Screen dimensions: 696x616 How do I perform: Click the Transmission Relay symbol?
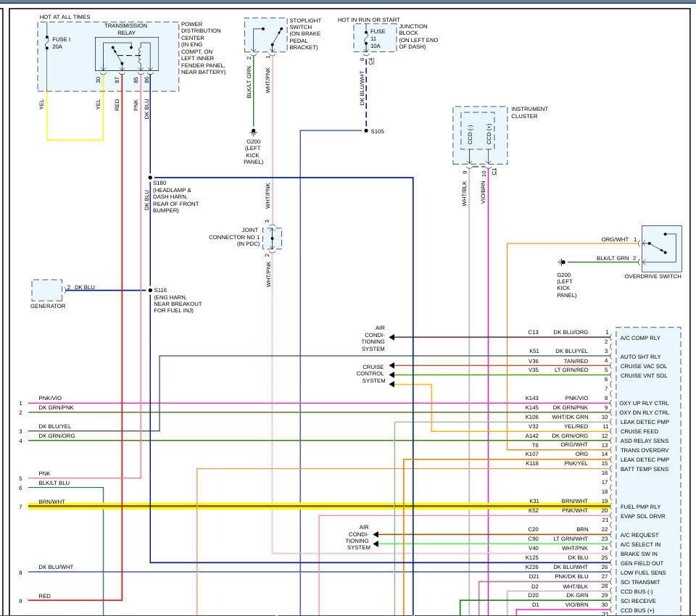[123, 54]
